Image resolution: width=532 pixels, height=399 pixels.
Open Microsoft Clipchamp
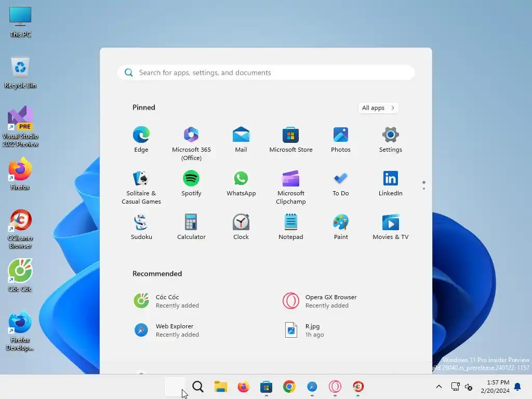click(291, 187)
